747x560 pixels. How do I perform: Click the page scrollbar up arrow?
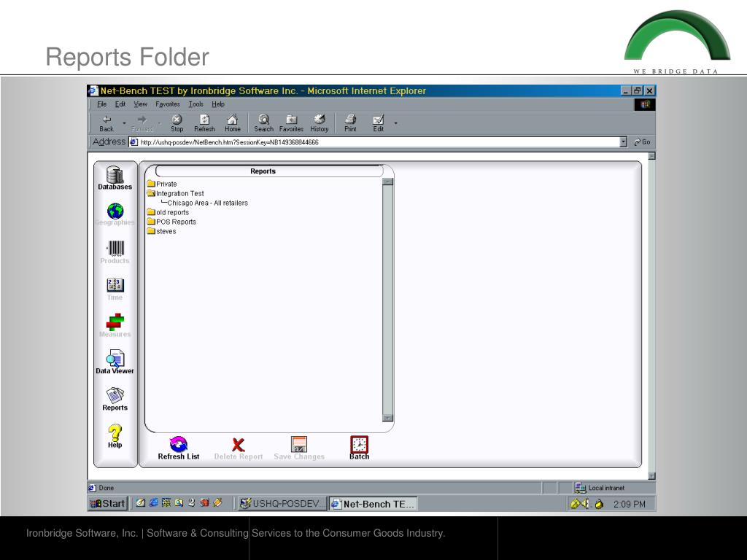(651, 156)
